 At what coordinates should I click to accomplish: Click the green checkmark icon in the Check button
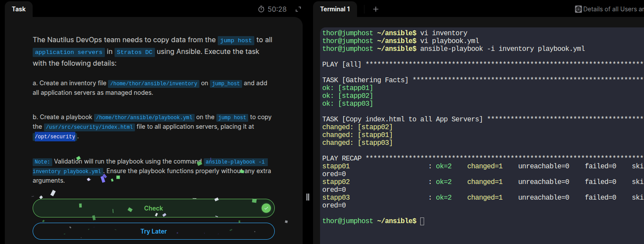[x=266, y=208]
